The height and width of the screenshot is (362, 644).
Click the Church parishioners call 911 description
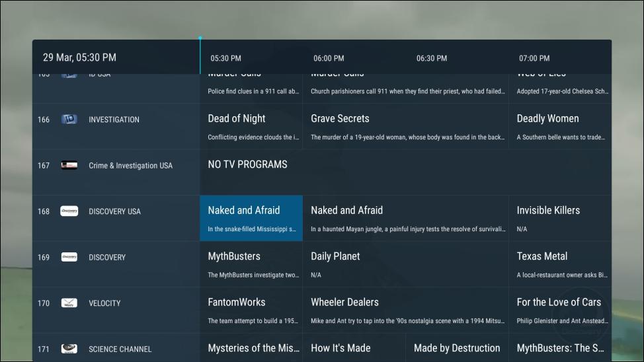pos(408,91)
